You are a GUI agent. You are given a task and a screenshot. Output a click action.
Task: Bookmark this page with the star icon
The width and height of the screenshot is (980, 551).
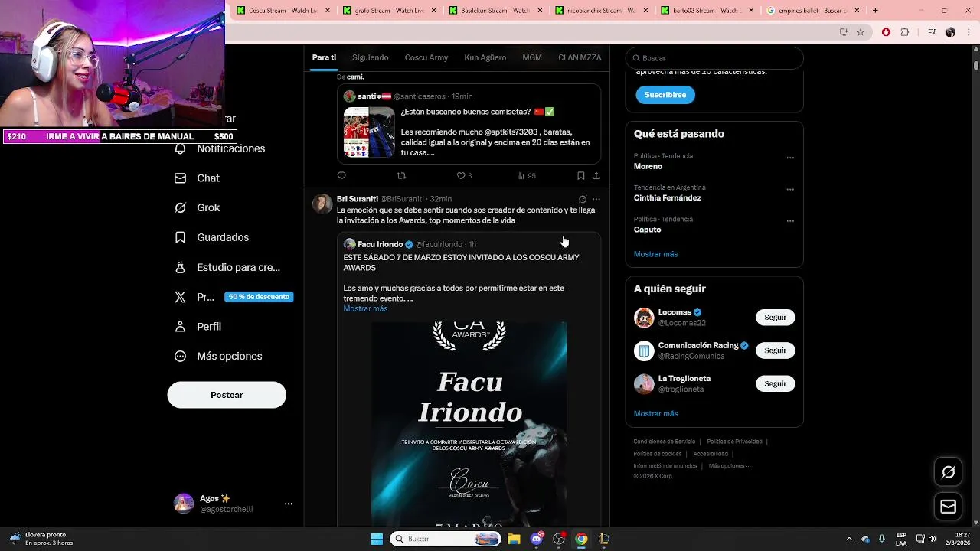tap(861, 32)
